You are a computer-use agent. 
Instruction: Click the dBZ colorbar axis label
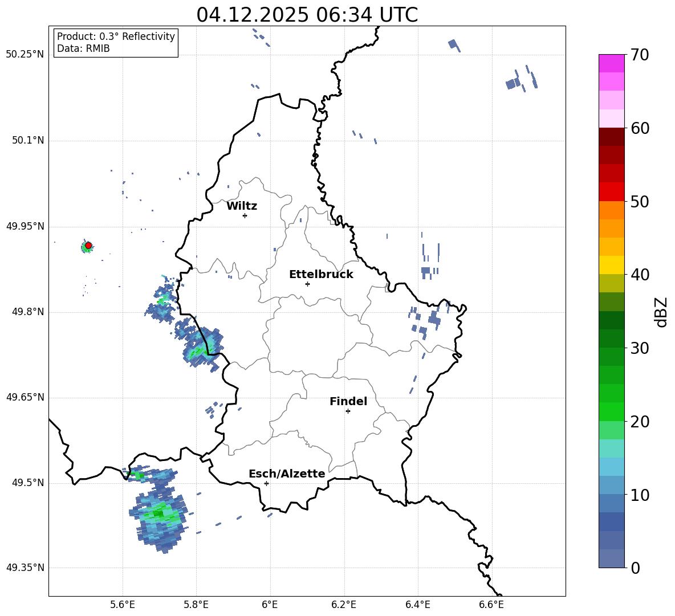tap(661, 312)
